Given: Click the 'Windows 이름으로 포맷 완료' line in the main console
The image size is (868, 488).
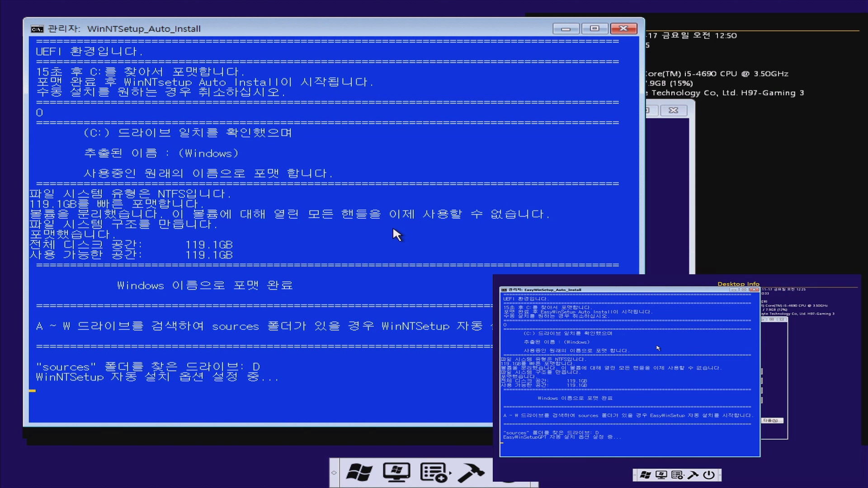Looking at the screenshot, I should 205,286.
